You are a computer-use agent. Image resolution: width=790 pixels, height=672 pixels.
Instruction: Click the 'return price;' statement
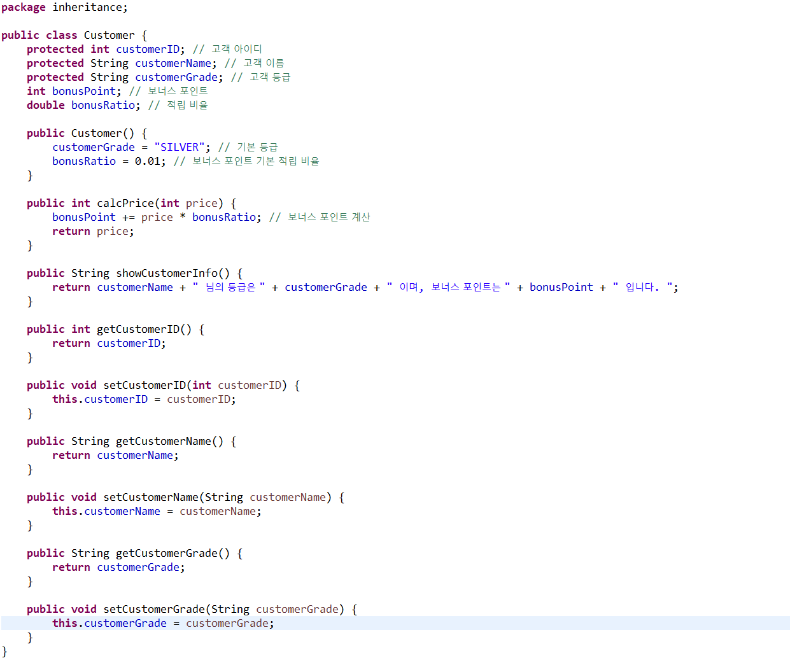tap(93, 232)
